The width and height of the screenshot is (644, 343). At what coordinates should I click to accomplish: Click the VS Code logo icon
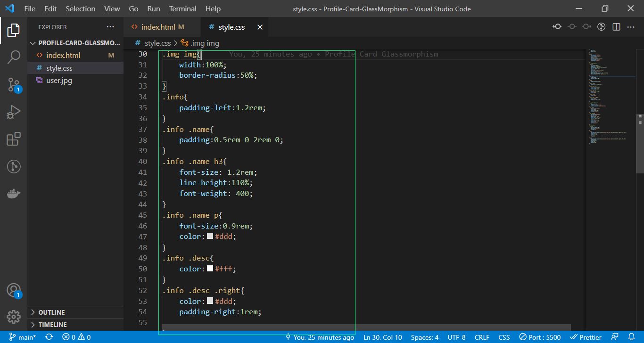9,8
